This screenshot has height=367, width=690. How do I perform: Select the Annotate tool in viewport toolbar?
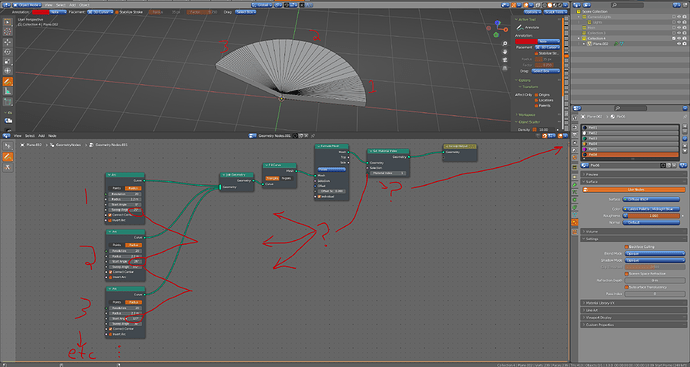[x=7, y=81]
